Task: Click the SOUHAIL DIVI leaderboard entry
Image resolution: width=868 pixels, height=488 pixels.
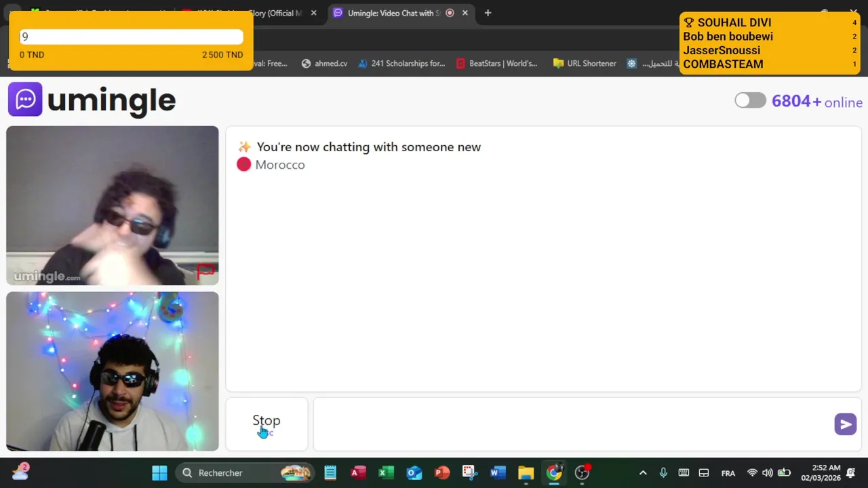Action: tap(770, 22)
